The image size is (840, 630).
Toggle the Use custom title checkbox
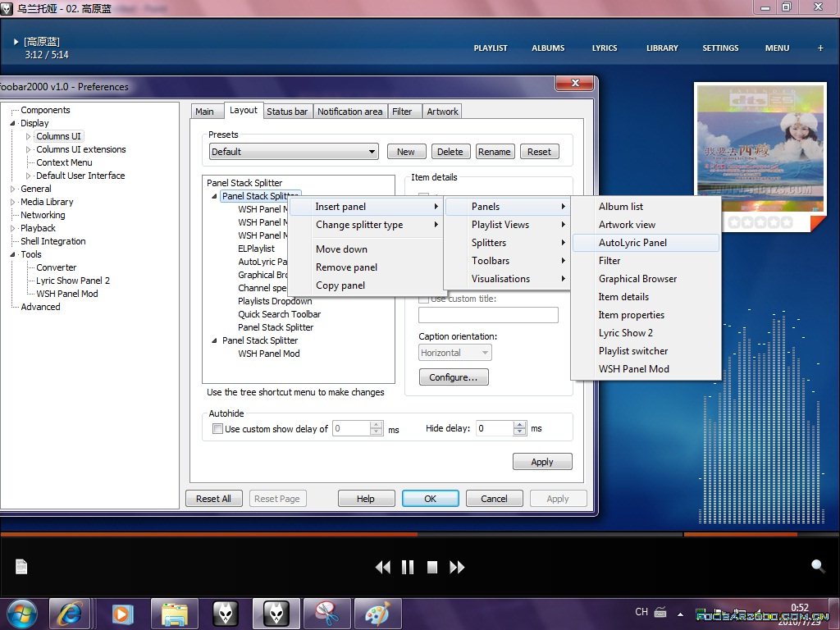[x=424, y=299]
